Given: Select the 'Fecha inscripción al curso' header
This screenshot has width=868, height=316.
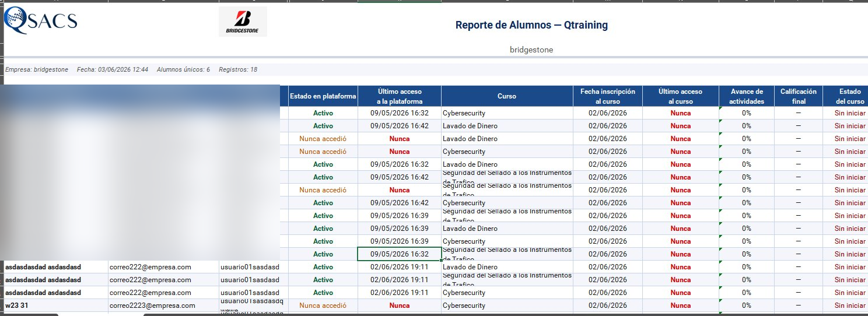Looking at the screenshot, I should click(x=607, y=96).
